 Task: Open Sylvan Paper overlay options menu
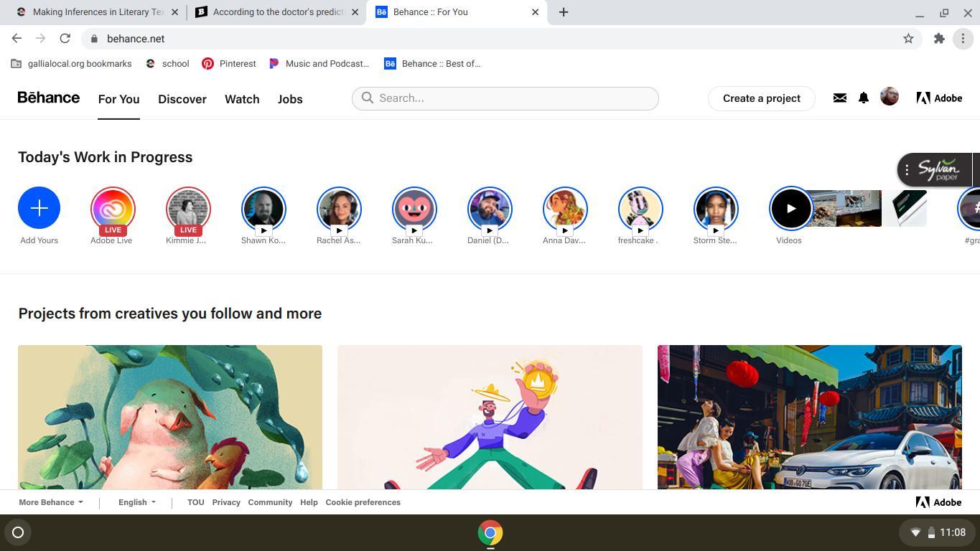click(x=907, y=170)
